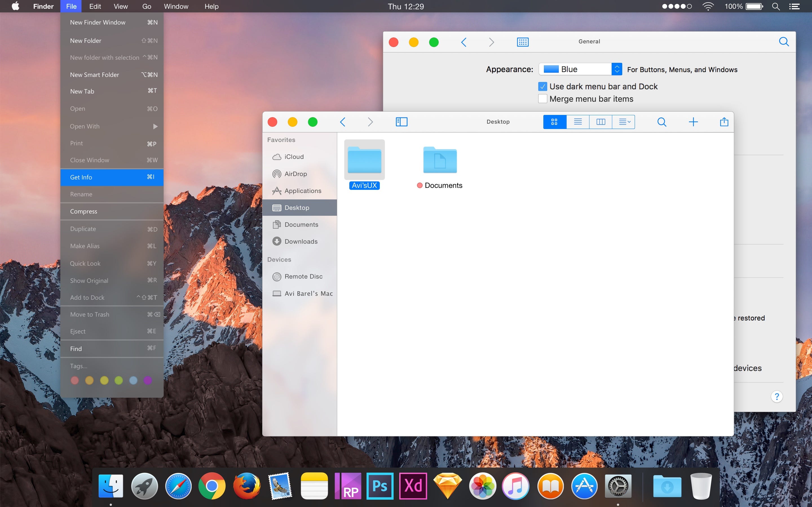Create new folder with the plus toolbar icon

point(693,122)
